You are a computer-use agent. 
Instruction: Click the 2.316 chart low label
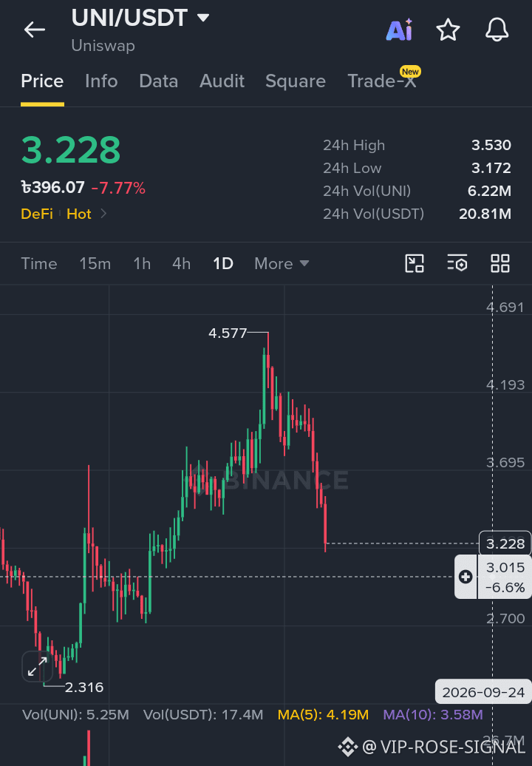point(84,688)
